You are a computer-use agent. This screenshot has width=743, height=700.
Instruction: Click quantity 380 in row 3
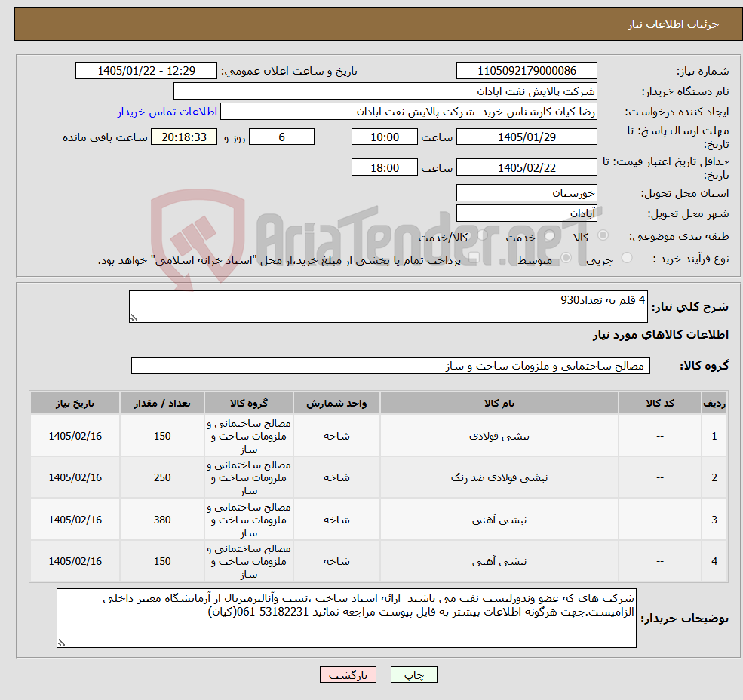[162, 520]
